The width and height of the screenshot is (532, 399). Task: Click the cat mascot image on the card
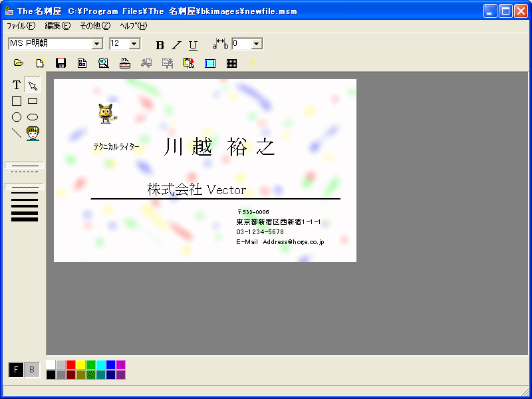point(108,113)
